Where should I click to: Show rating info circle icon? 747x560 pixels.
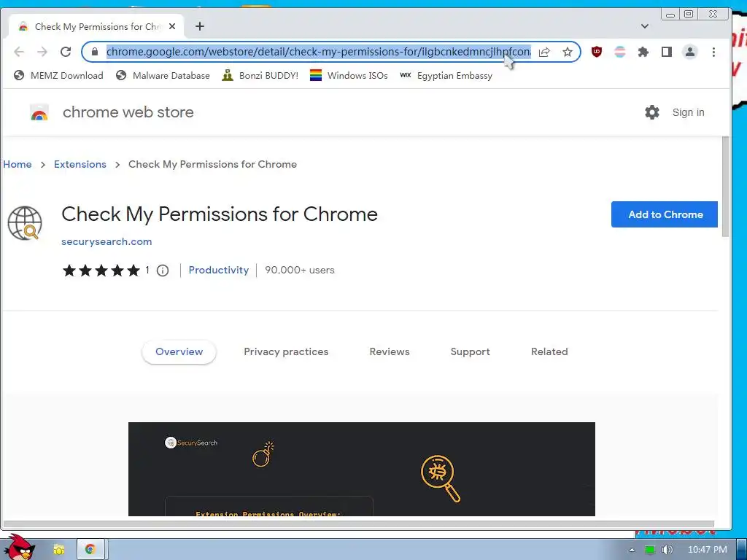(x=163, y=271)
